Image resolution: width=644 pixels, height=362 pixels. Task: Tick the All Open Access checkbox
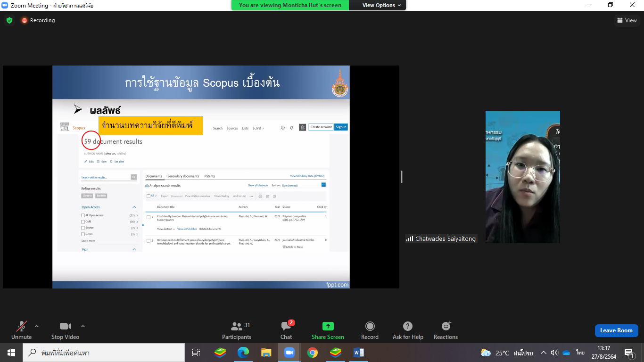[83, 215]
